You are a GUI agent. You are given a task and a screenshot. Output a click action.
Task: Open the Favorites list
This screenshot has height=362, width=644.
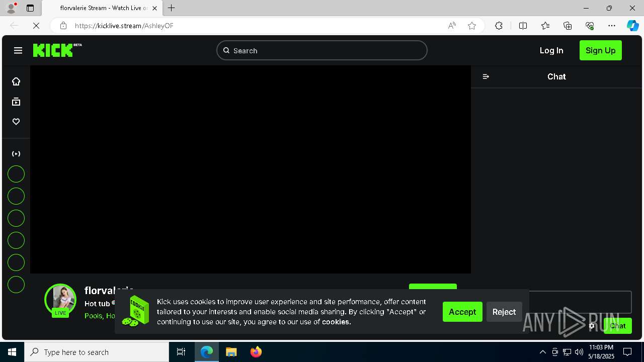(x=545, y=26)
